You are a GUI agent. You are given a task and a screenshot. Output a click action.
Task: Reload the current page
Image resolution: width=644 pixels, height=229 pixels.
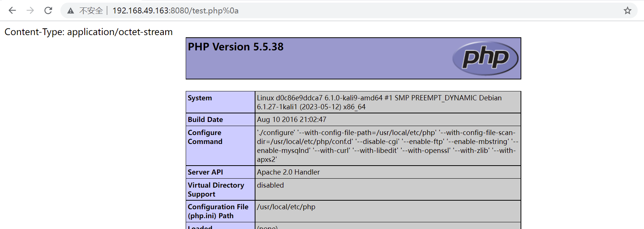[x=48, y=10]
